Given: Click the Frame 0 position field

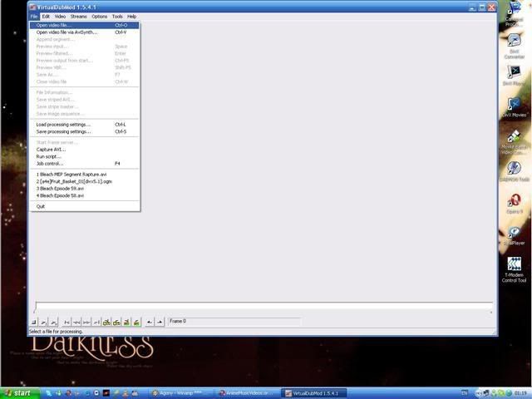Looking at the screenshot, I should pos(234,322).
